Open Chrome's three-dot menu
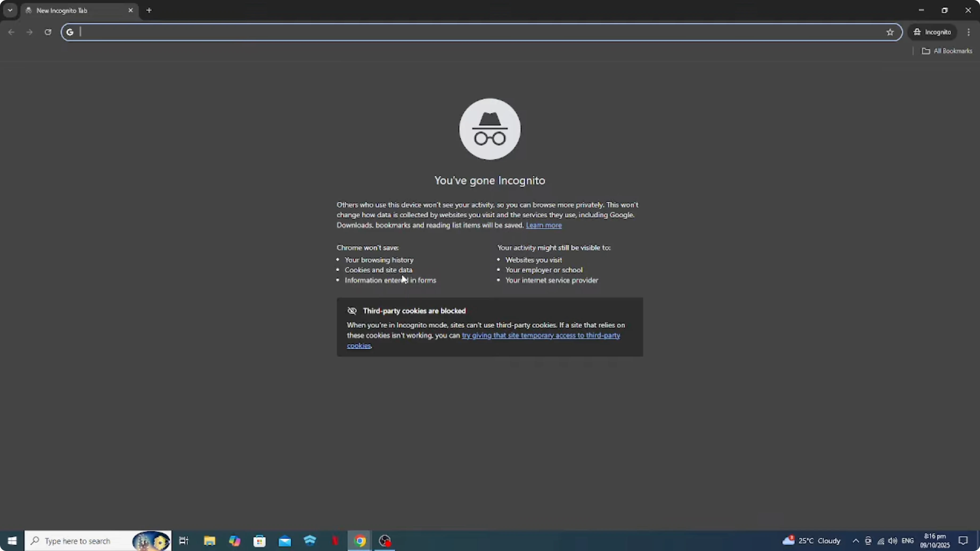980x551 pixels. (969, 32)
